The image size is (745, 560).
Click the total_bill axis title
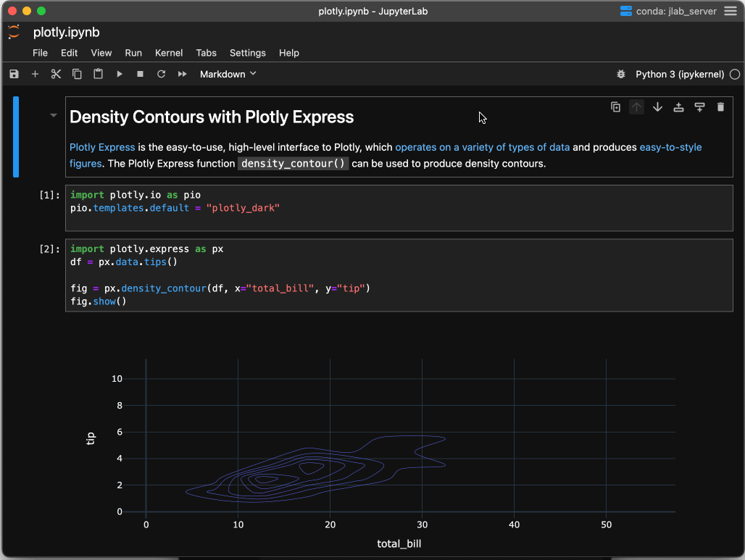[399, 543]
